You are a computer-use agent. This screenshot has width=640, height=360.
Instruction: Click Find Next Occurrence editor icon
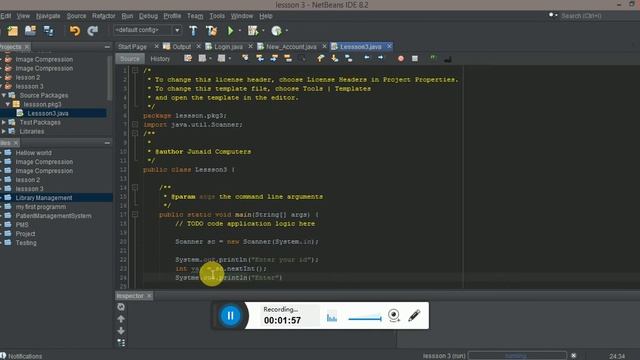point(274,58)
